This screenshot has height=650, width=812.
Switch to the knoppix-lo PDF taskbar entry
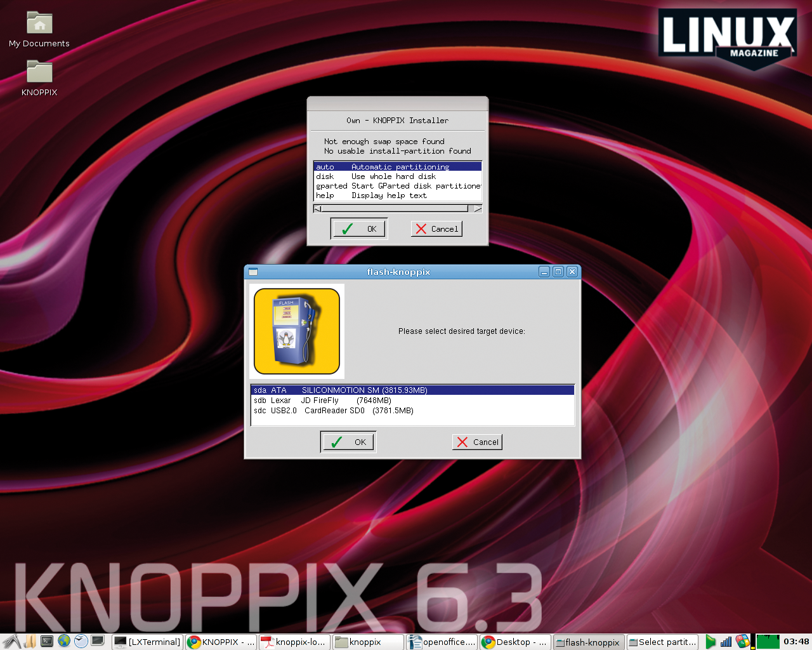click(294, 642)
